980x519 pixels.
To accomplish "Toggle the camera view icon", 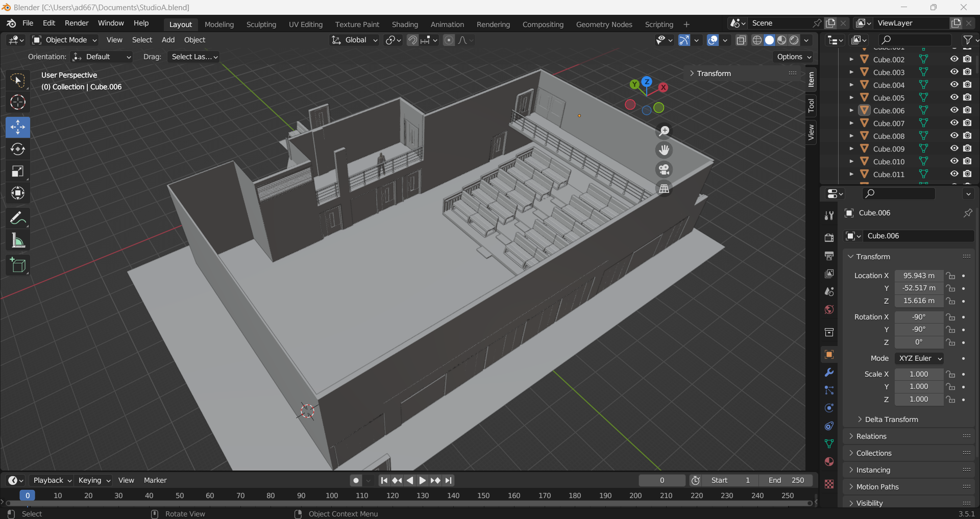I will pyautogui.click(x=664, y=169).
